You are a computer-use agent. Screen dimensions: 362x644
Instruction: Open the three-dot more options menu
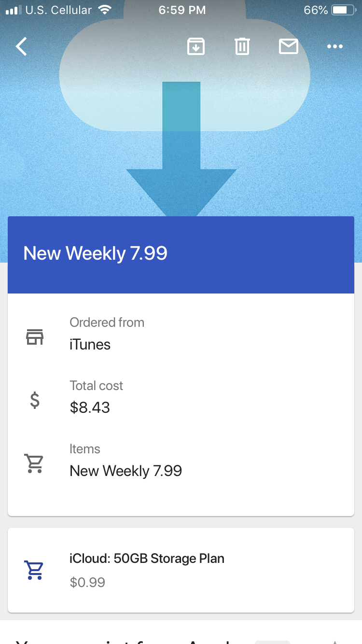point(335,47)
